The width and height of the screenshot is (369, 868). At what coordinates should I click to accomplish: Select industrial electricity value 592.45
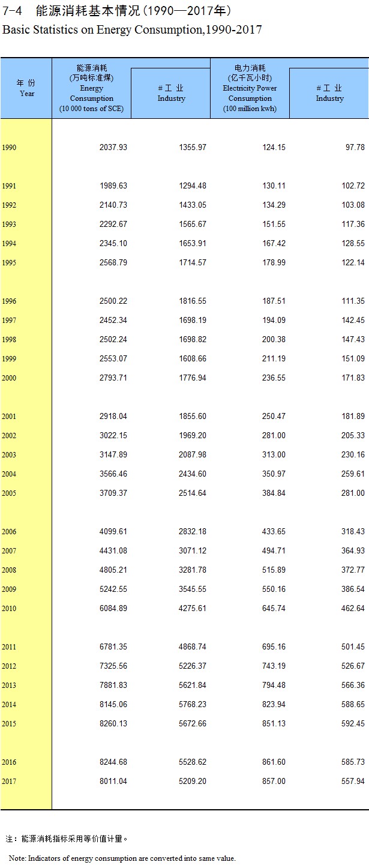(353, 724)
